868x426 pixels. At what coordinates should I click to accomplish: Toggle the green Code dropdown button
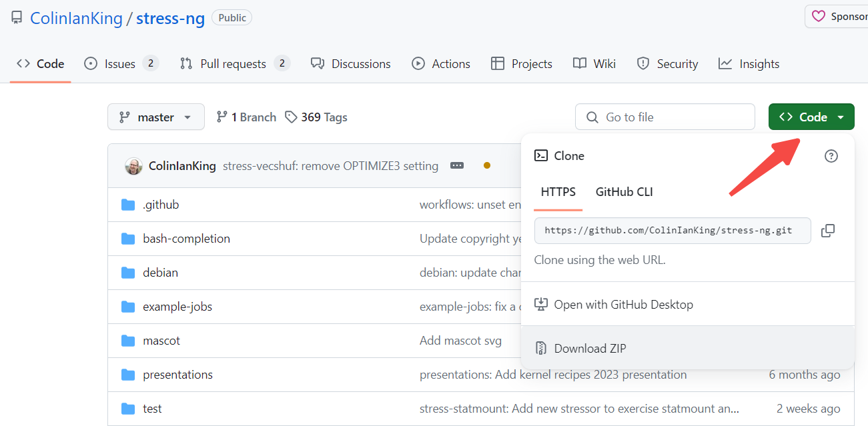(811, 117)
